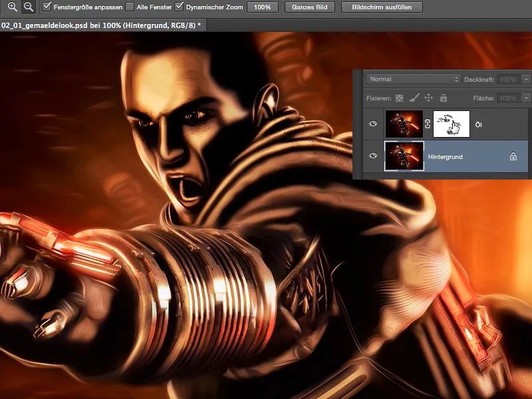
Task: Select the Hintergrund layer thumbnail
Action: (404, 156)
